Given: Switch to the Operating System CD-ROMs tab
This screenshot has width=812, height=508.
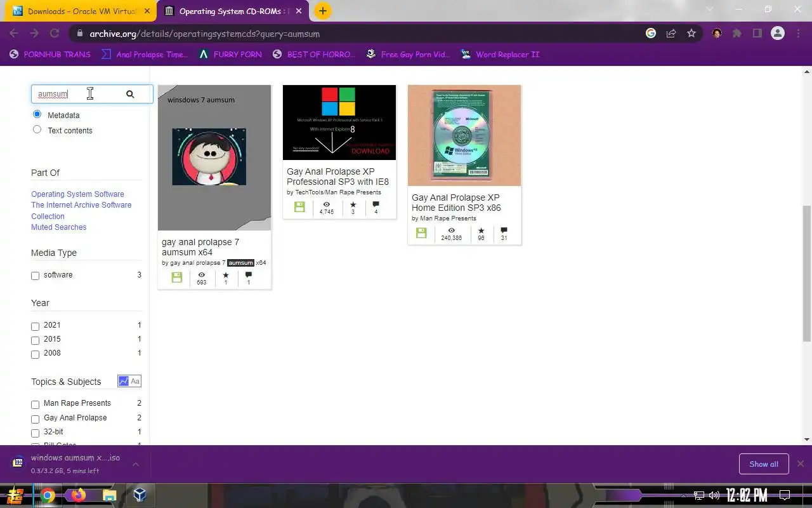Looking at the screenshot, I should point(232,11).
